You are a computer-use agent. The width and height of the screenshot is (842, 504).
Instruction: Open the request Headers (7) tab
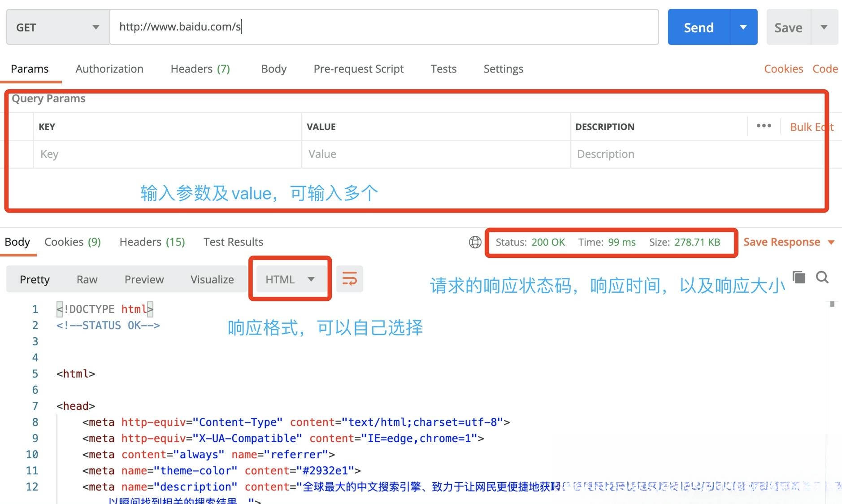tap(200, 69)
